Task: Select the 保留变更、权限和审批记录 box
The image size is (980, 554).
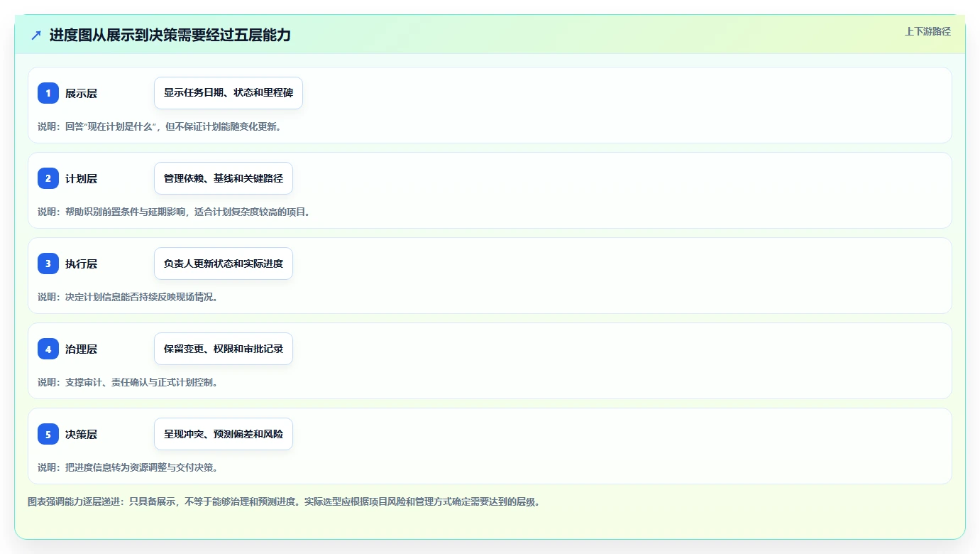Action: tap(224, 349)
